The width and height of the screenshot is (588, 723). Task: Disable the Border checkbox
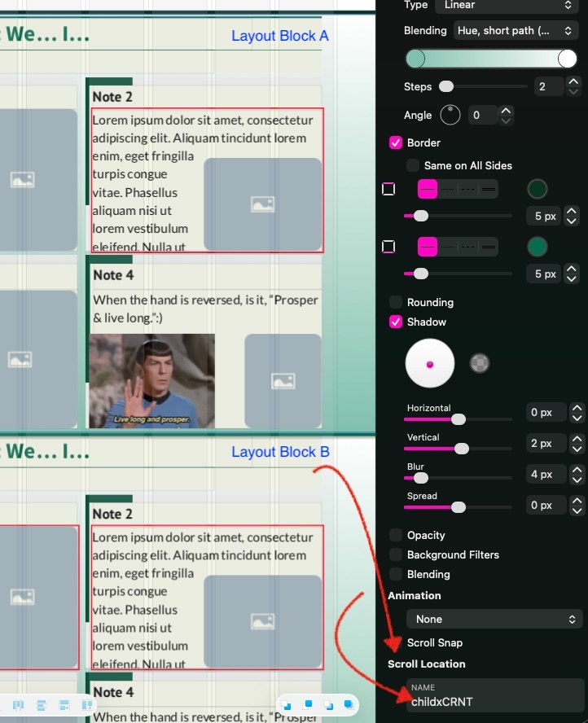point(396,142)
